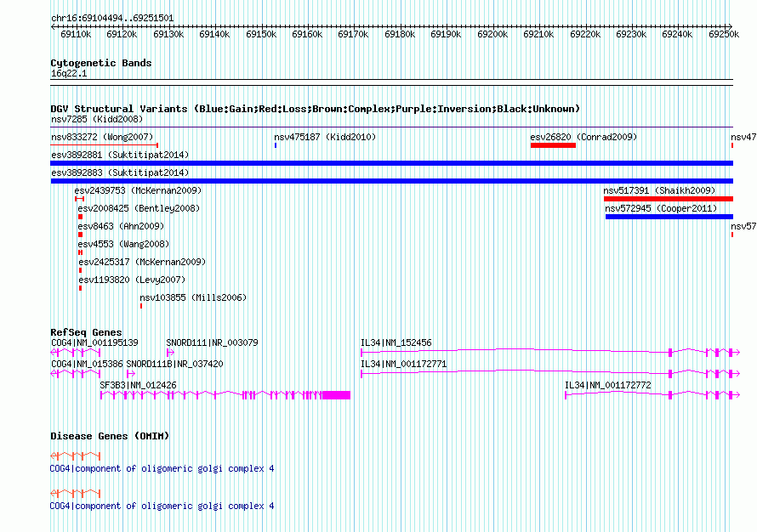Click the nsv103855 red marker
Screen dimensions: 757x532
141,306
